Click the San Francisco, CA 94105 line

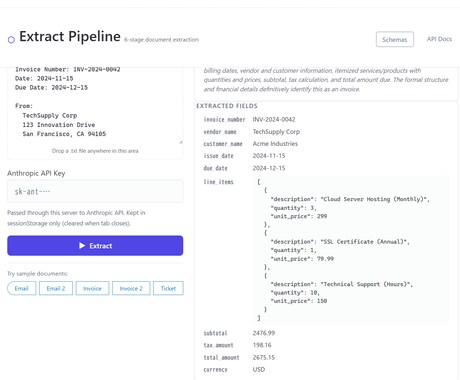(x=64, y=134)
